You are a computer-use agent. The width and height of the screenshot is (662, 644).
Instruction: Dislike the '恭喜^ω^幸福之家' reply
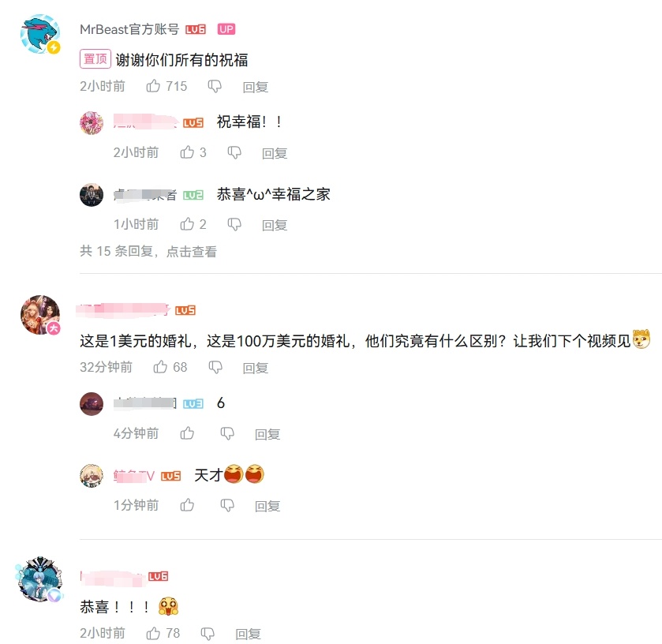click(234, 224)
